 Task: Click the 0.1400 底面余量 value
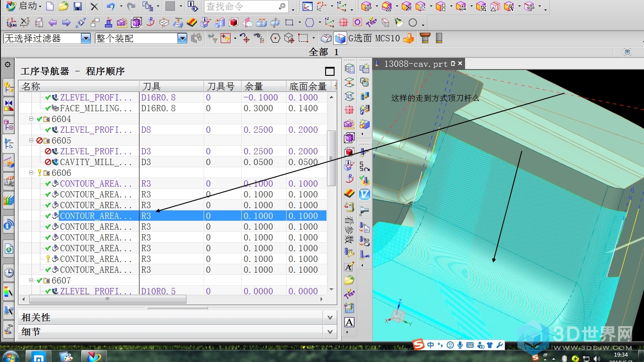(x=303, y=108)
